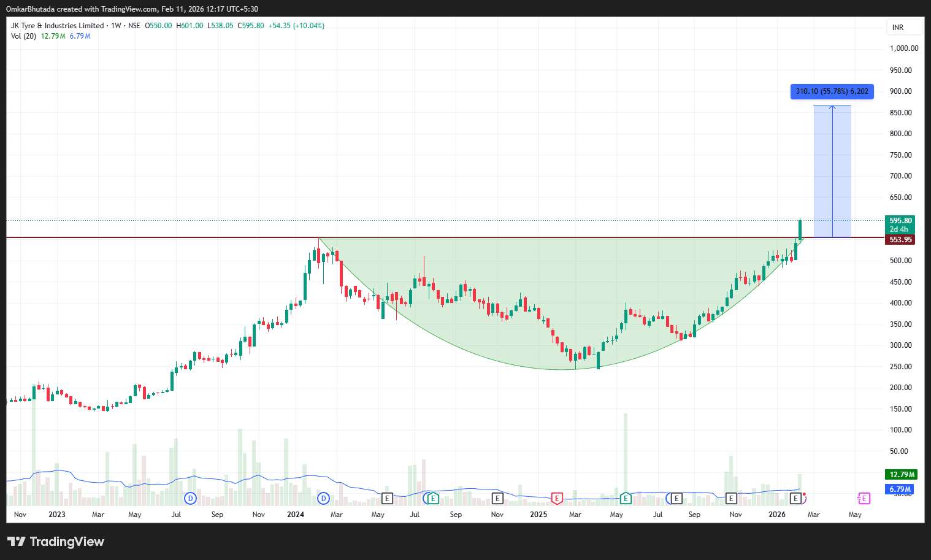The height and width of the screenshot is (560, 931).
Task: Click the 50.00 price axis label
Action: coord(899,451)
